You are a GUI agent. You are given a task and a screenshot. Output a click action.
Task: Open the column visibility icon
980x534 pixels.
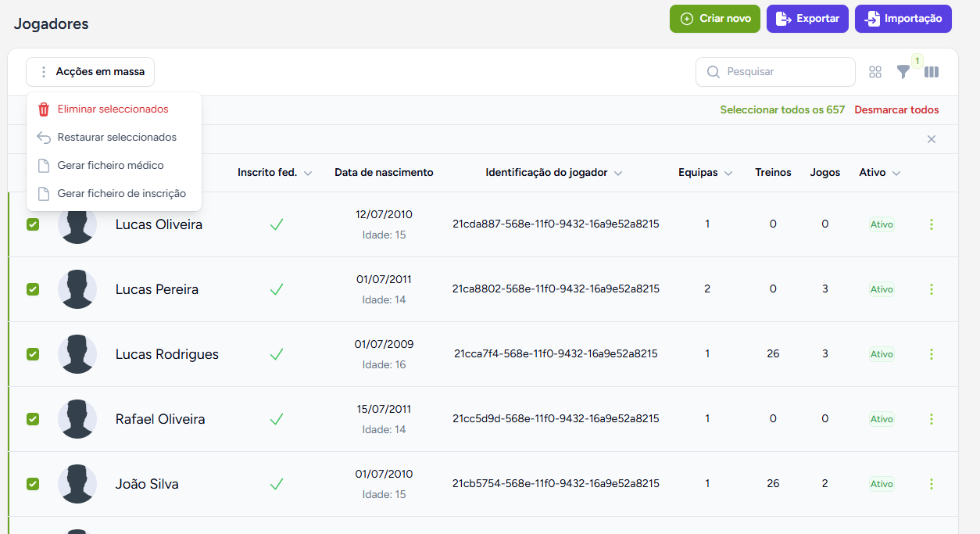(932, 72)
